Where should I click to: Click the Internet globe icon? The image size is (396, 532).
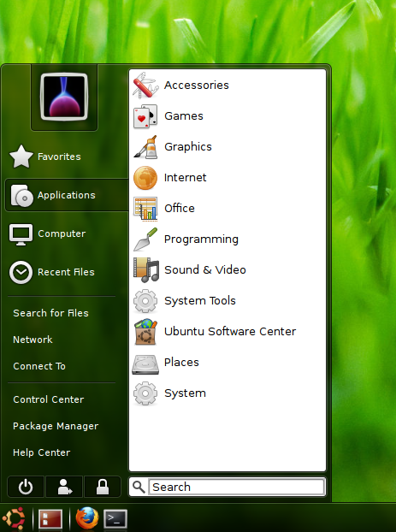(145, 177)
